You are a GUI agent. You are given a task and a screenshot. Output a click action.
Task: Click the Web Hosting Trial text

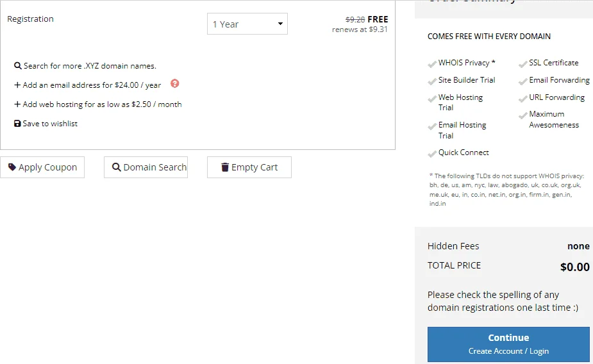(460, 103)
